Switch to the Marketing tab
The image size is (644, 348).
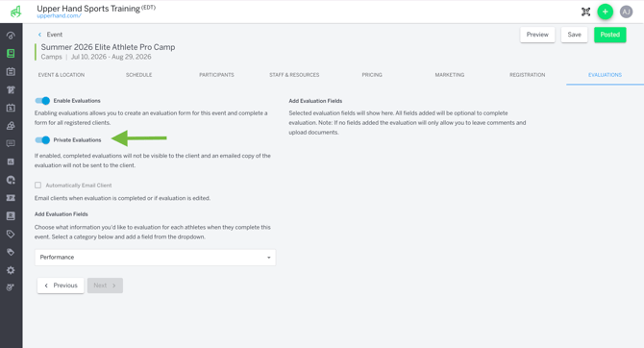point(450,75)
